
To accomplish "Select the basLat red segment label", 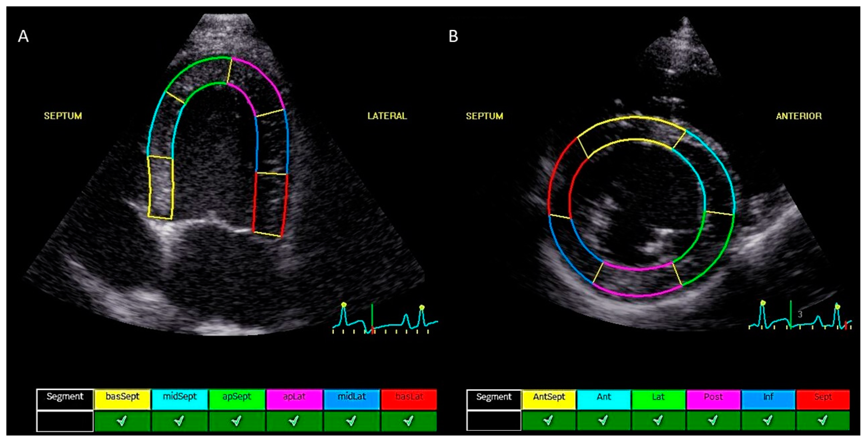I will coord(409,400).
